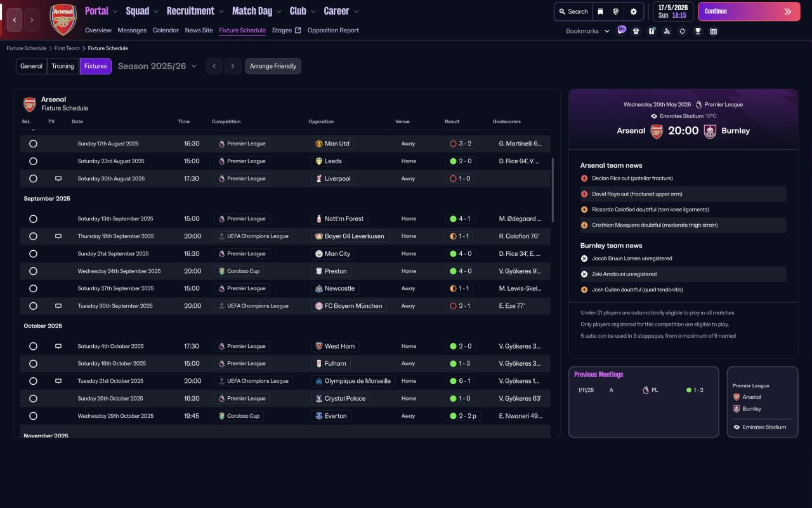Select the General tab

click(x=31, y=66)
